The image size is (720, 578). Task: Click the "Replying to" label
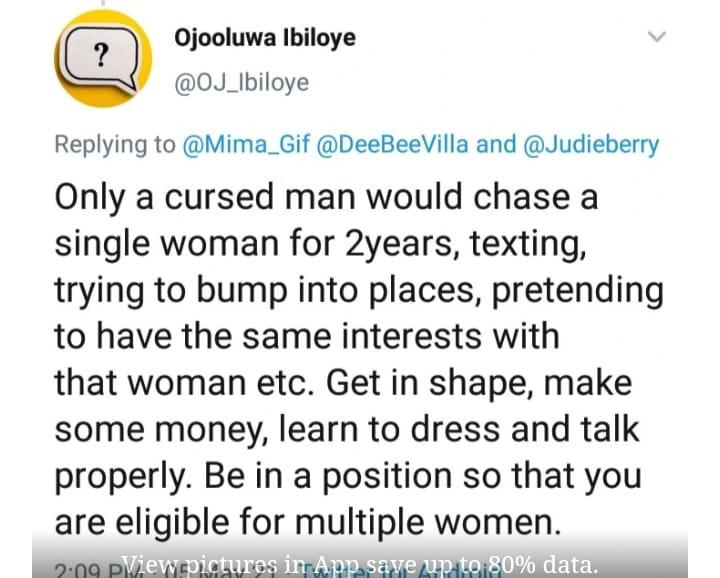click(115, 145)
